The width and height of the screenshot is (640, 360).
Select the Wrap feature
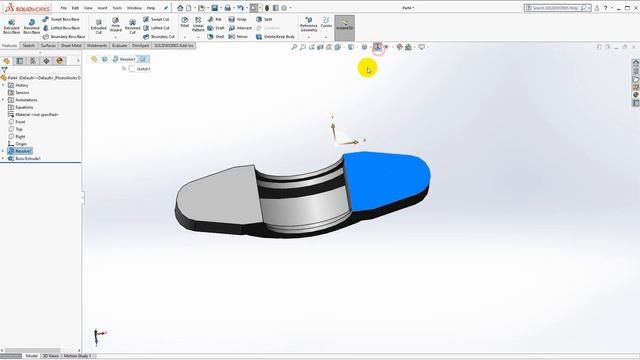pos(238,19)
